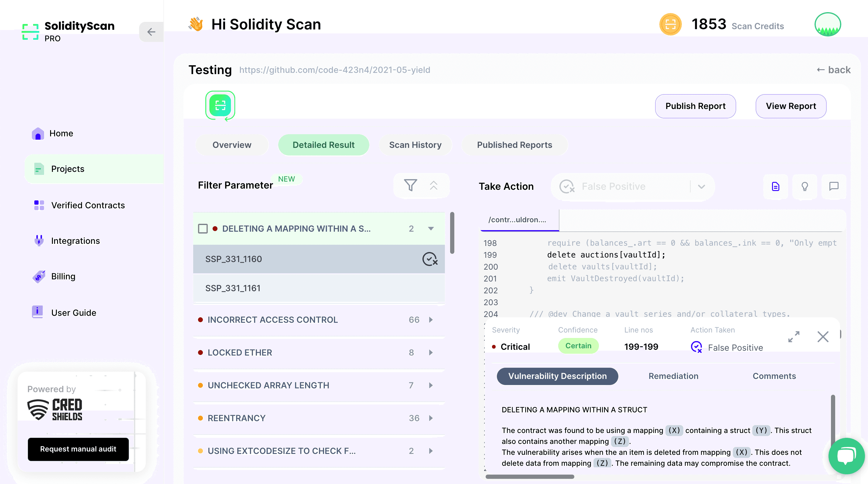Open the filter funnel icon
This screenshot has width=868, height=484.
(410, 185)
